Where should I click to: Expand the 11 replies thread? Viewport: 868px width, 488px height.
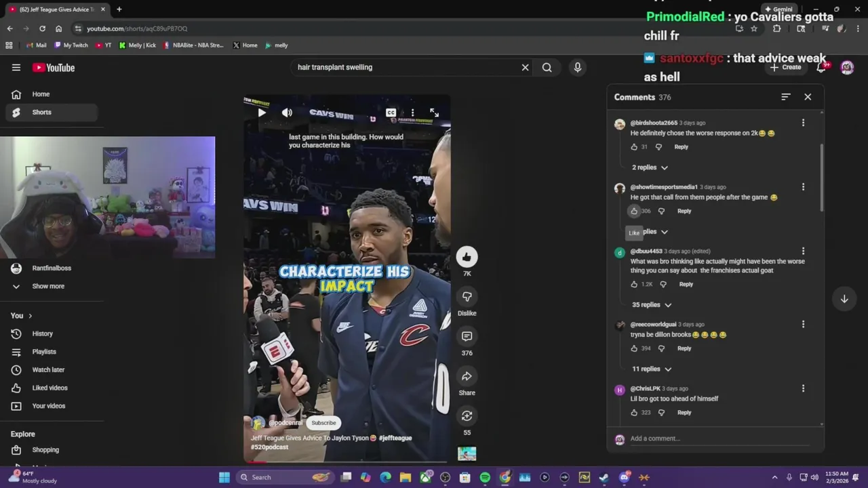pyautogui.click(x=652, y=369)
